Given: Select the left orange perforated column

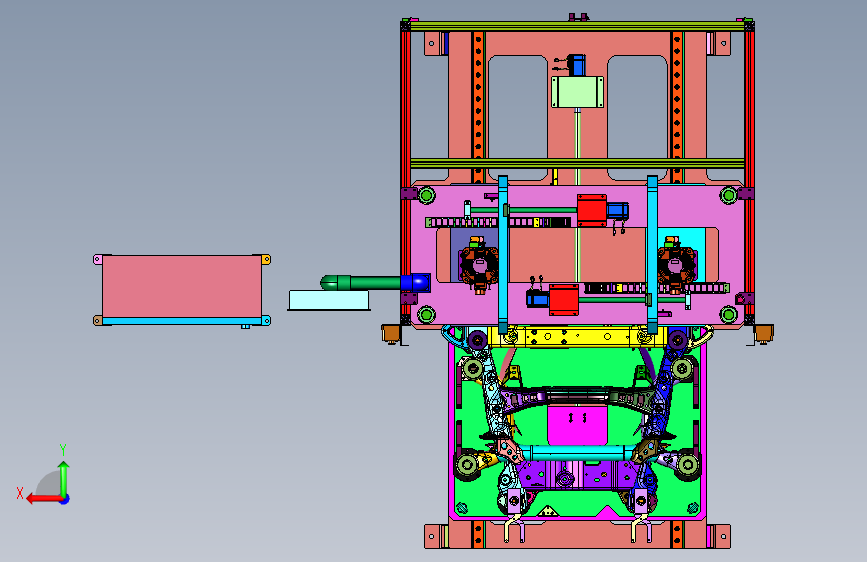Looking at the screenshot, I should click(478, 107).
